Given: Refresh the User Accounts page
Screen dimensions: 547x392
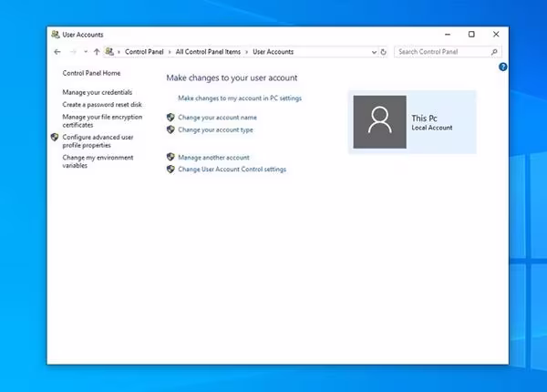Looking at the screenshot, I should [x=383, y=52].
